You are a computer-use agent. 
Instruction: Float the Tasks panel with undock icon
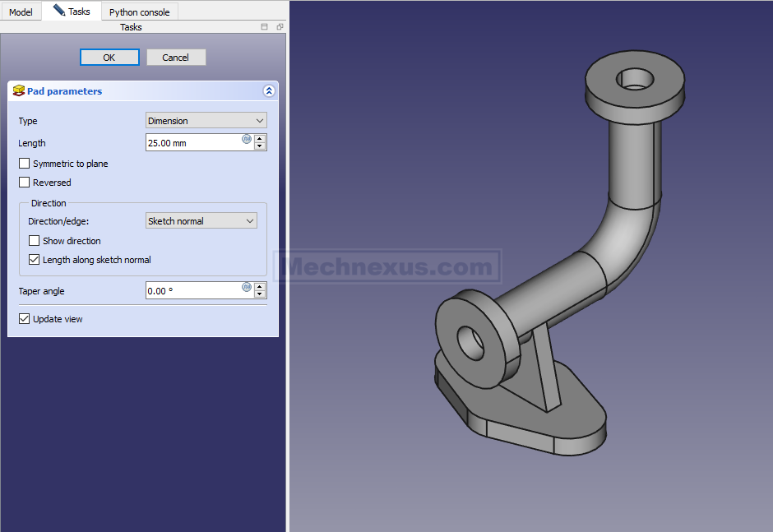pos(280,26)
